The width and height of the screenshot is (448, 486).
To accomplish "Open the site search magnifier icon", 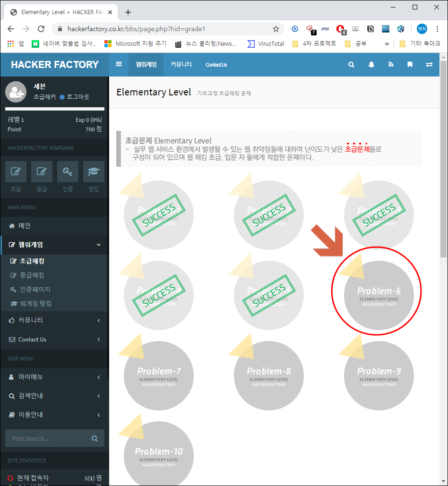I will click(351, 64).
